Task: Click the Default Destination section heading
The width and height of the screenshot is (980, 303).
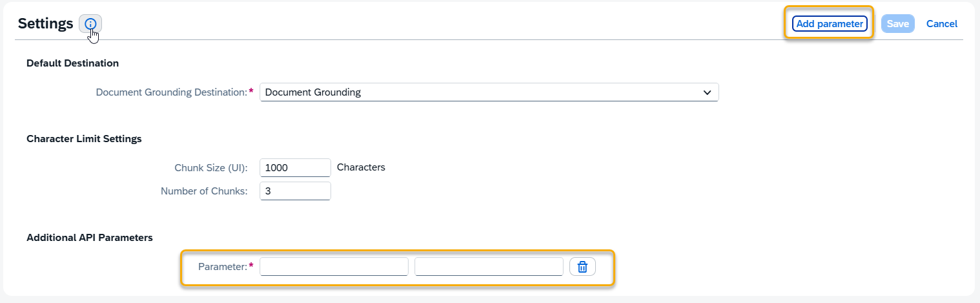Action: [x=72, y=63]
